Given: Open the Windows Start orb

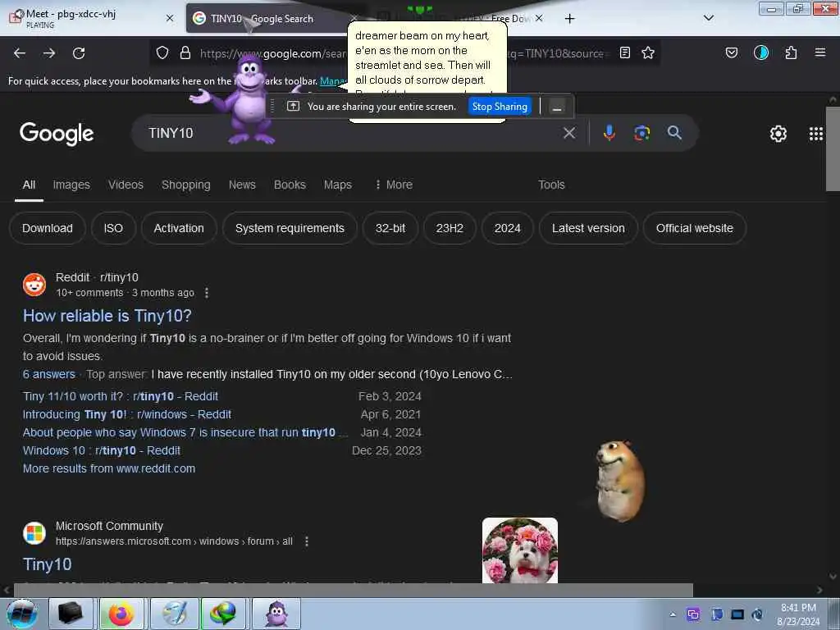Looking at the screenshot, I should click(22, 614).
